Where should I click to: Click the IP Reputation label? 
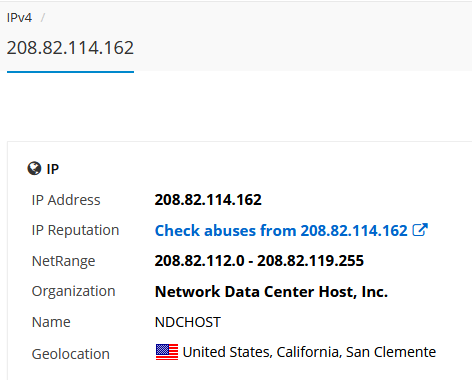click(75, 230)
